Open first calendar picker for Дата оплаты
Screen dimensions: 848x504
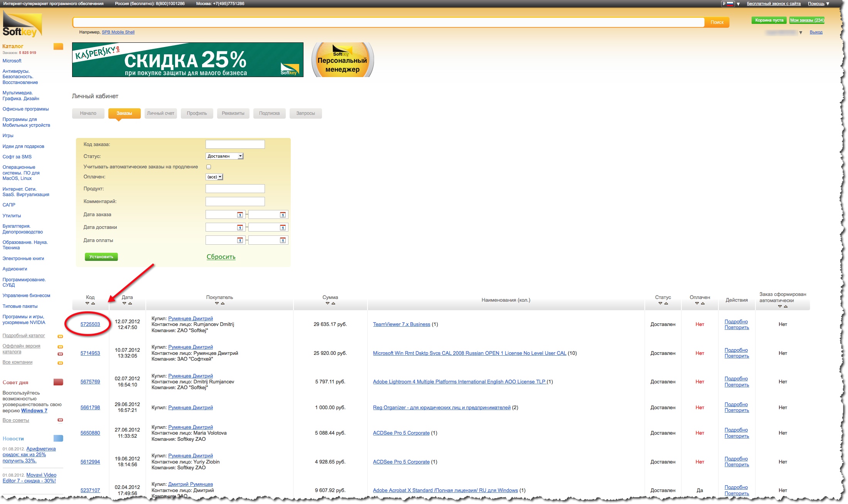pos(240,240)
